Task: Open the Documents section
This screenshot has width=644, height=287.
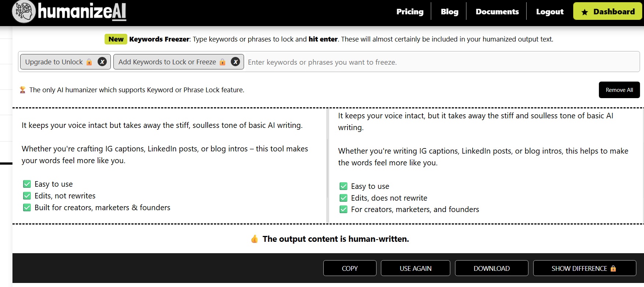Action: tap(497, 12)
